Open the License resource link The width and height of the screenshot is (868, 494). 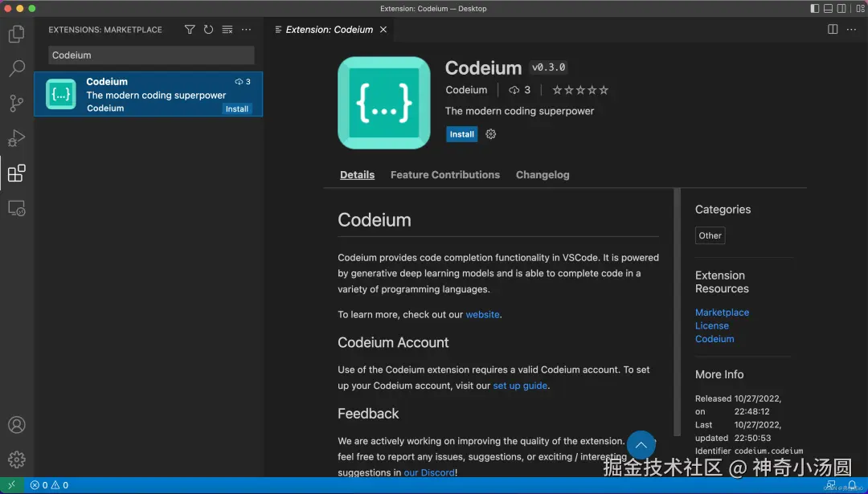point(712,326)
